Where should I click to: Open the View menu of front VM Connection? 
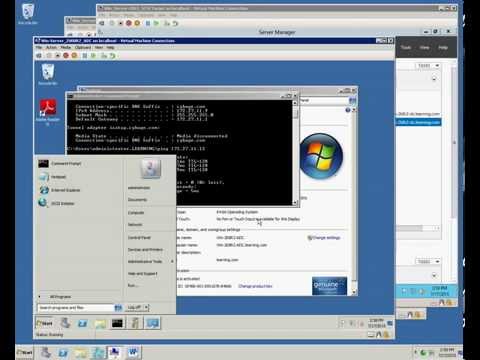[x=99, y=48]
